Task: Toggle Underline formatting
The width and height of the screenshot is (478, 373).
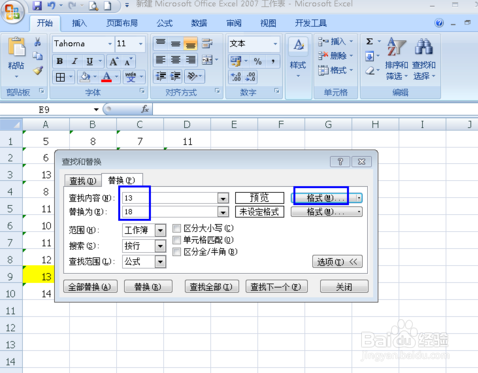Action: (89, 61)
